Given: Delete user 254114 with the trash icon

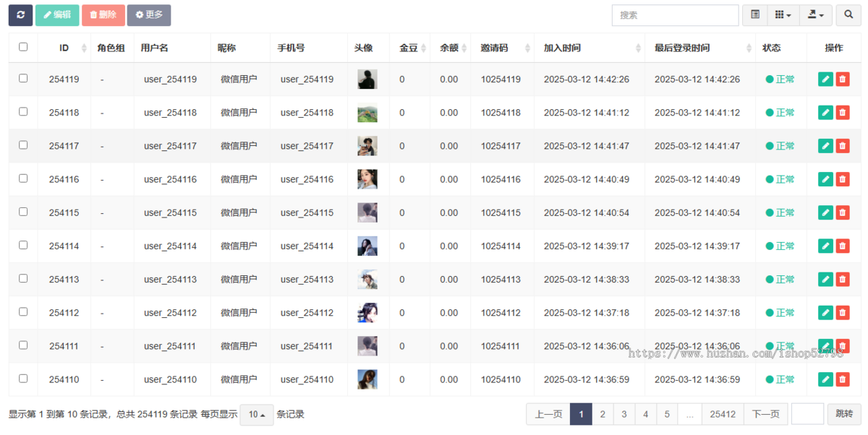Looking at the screenshot, I should click(843, 246).
